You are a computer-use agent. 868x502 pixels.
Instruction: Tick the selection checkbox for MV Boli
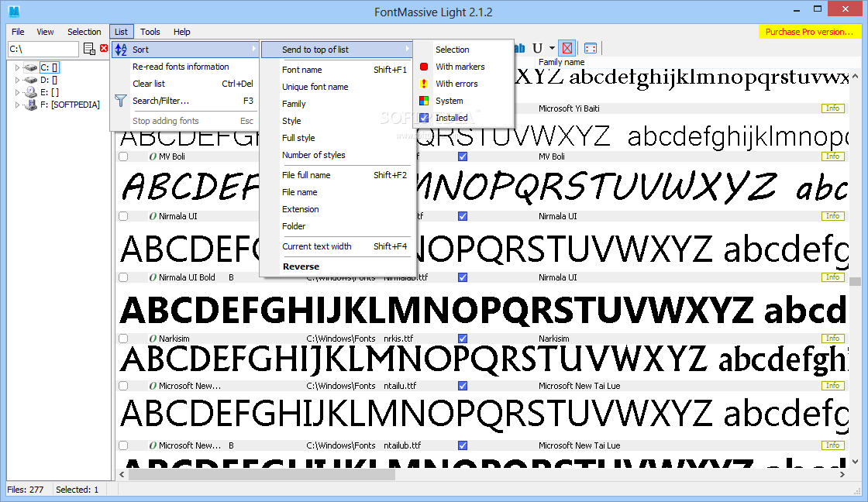123,156
